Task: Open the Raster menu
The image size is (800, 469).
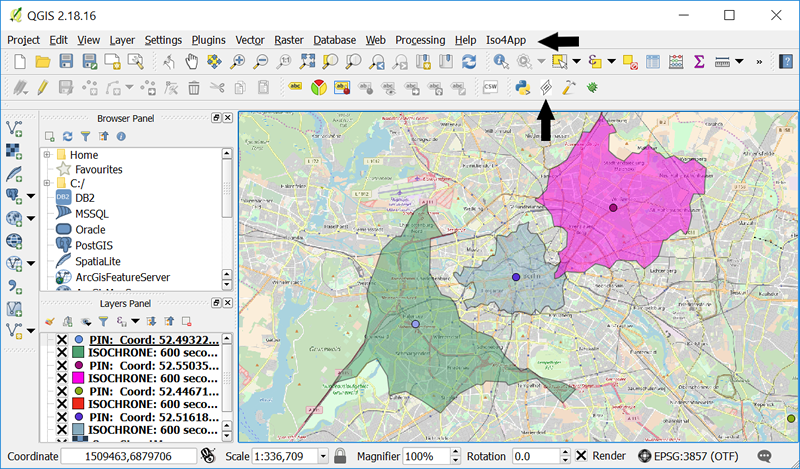Action: [289, 40]
